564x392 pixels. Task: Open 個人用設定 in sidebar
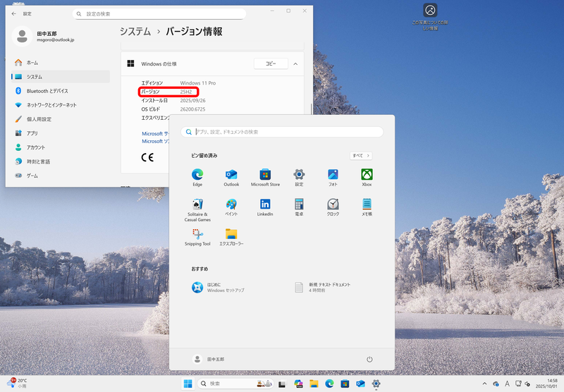click(x=61, y=119)
